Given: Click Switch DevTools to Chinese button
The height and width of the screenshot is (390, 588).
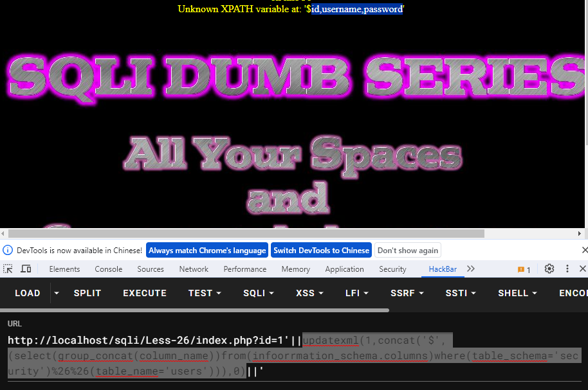Looking at the screenshot, I should 321,251.
